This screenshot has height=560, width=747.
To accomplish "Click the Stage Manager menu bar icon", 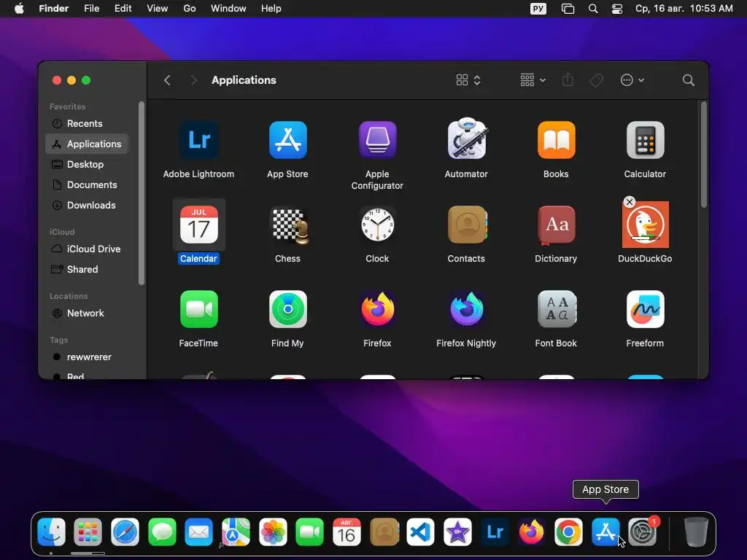I will 568,9.
